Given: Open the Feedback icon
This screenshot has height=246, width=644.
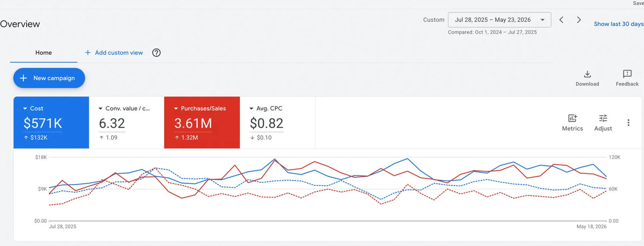Looking at the screenshot, I should pos(627,74).
